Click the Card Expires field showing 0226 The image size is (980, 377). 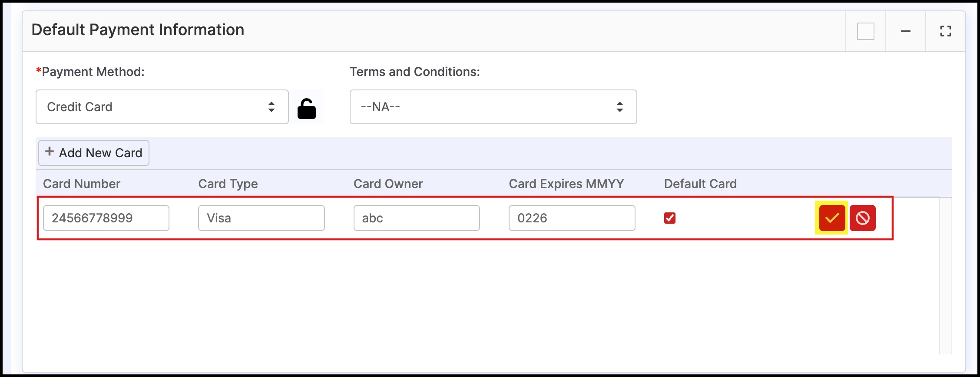point(572,218)
